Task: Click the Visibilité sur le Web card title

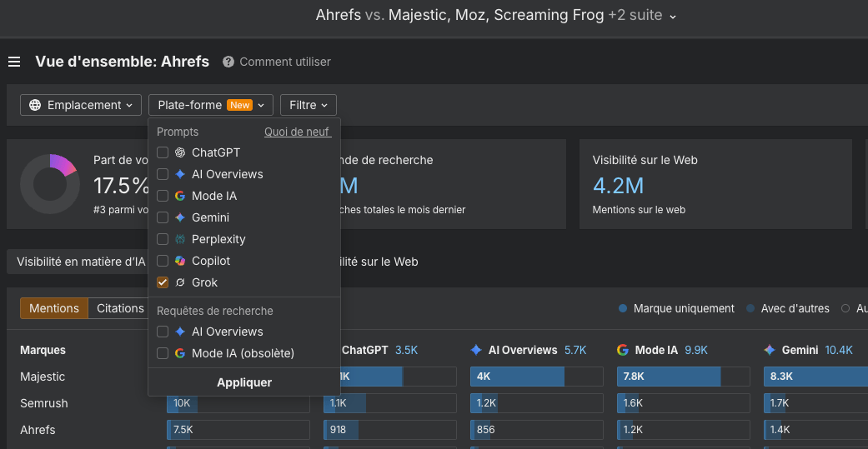Action: [645, 160]
